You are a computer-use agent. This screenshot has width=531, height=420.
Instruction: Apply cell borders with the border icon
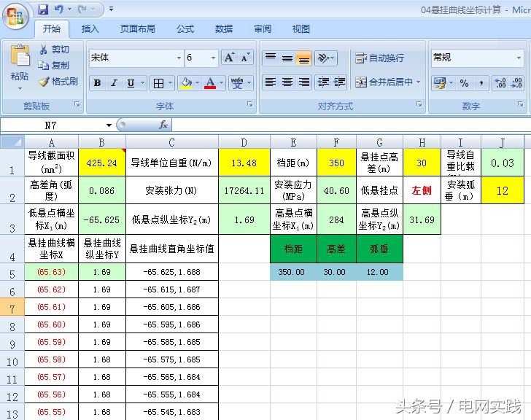[158, 83]
